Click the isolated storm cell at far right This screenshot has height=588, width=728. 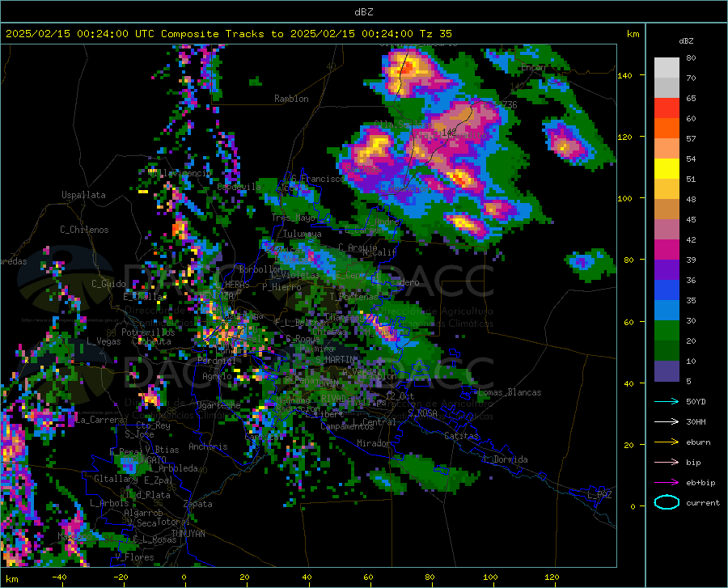click(x=569, y=144)
